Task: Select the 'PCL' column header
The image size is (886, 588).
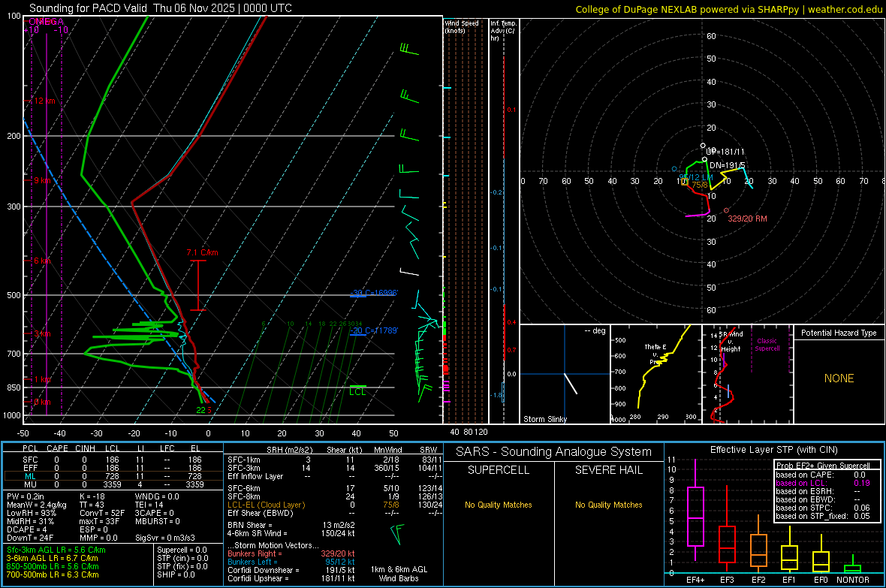Action: [30, 448]
